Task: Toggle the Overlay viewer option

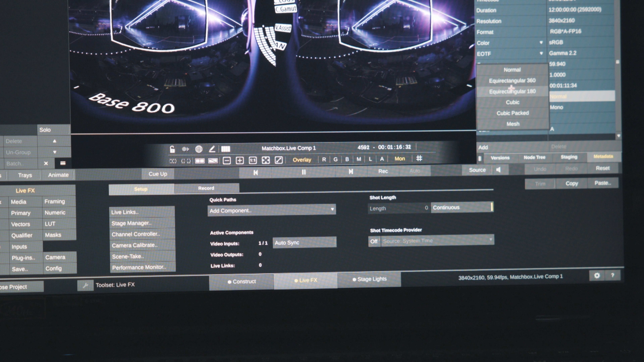Action: (x=302, y=160)
